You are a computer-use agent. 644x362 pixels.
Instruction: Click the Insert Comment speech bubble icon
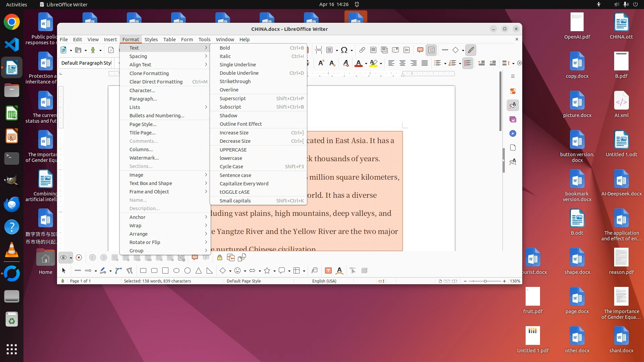point(420,50)
